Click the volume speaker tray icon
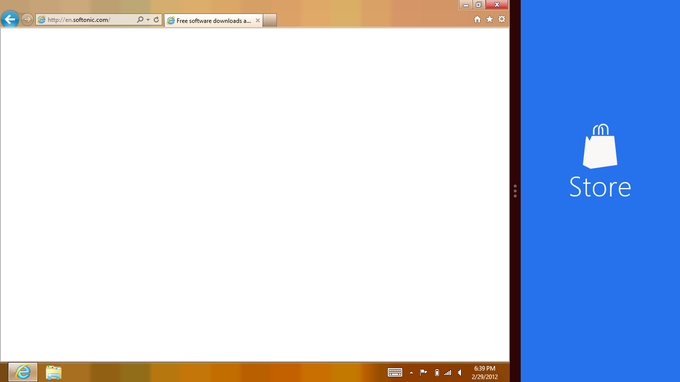The width and height of the screenshot is (680, 382). (x=460, y=372)
